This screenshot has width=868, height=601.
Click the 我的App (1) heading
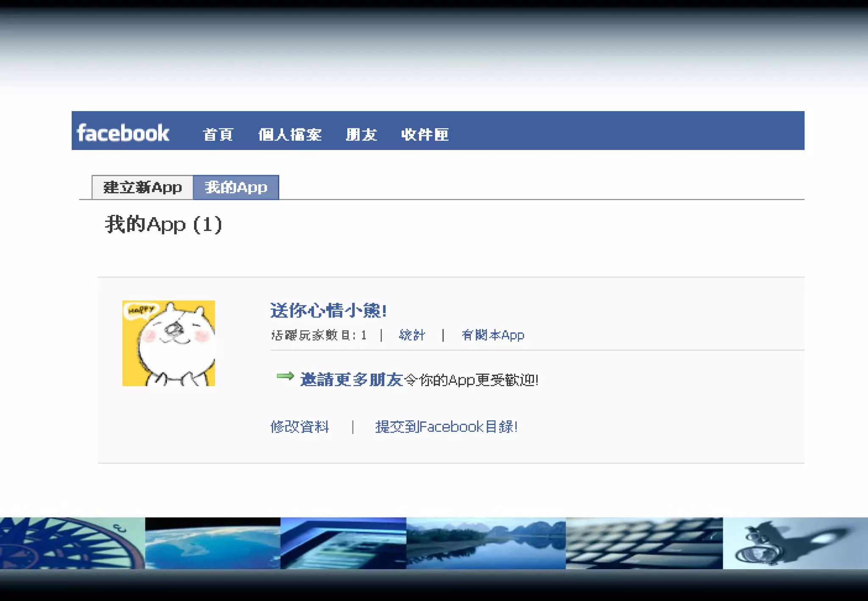[x=163, y=224]
